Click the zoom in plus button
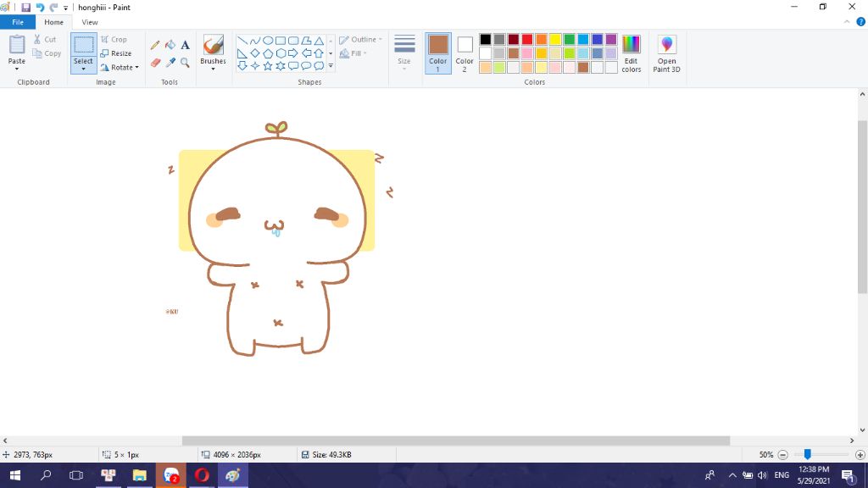Viewport: 868px width, 488px height. (x=860, y=455)
